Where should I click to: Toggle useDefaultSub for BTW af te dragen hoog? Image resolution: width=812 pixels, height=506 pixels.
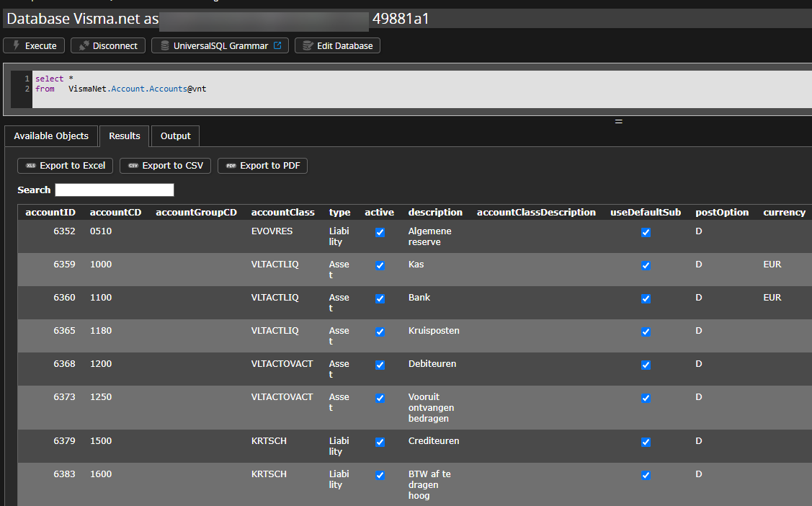coord(646,475)
